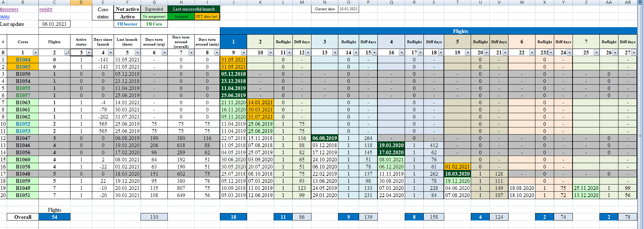The height and width of the screenshot is (229, 644).
Task: Click the Last update date cell 06.01.2021
Action: 54,24
